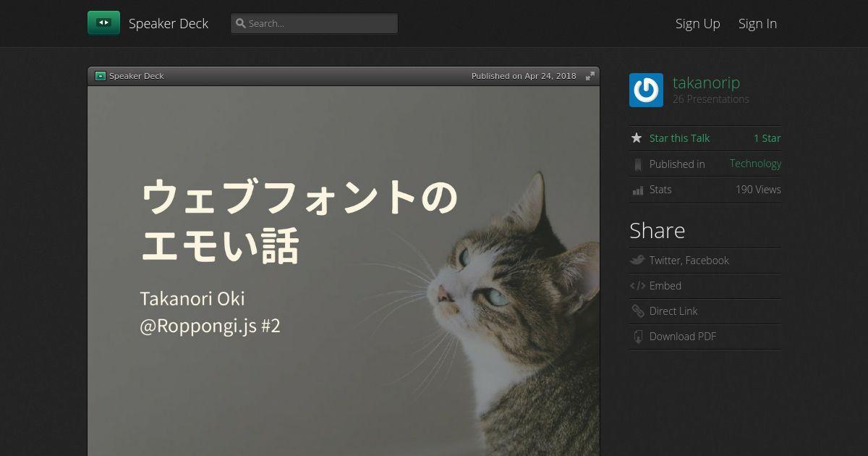Open the Technology category link
Image resolution: width=868 pixels, height=456 pixels.
coord(755,164)
